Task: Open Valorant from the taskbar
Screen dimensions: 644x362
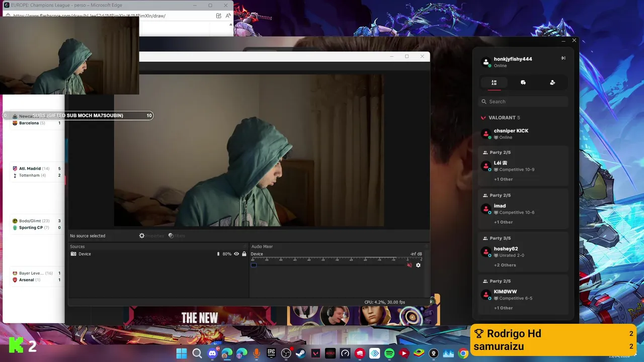Action: point(315,353)
